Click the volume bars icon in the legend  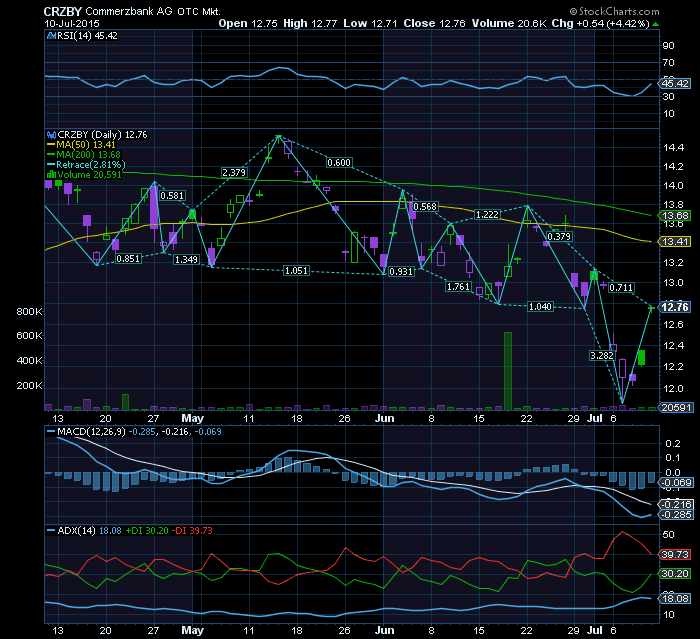click(x=52, y=175)
